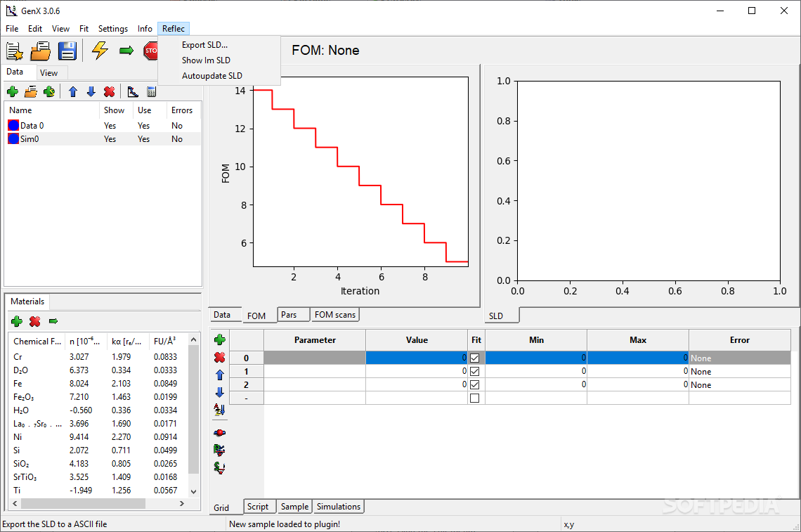Viewport: 801px width, 532px height.
Task: Save the model with the floppy disk icon
Action: 67,51
